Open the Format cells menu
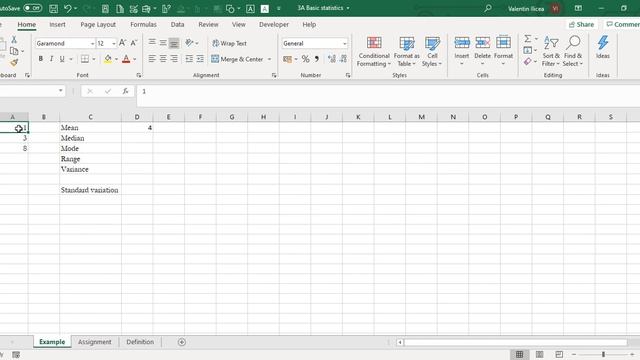The height and width of the screenshot is (360, 640). coord(503,51)
